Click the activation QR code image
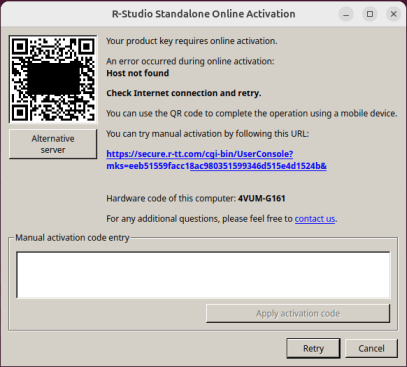 click(x=53, y=79)
